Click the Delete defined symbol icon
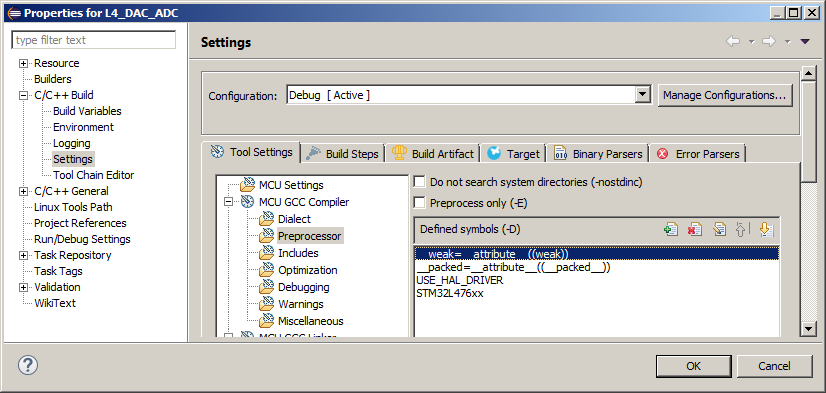The image size is (826, 393). coord(695,229)
